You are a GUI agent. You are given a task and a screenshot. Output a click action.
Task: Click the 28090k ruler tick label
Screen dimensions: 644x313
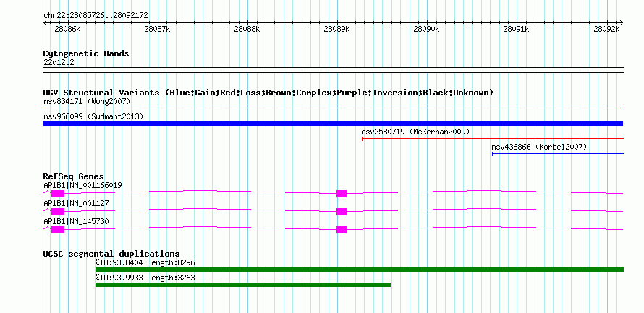point(427,30)
